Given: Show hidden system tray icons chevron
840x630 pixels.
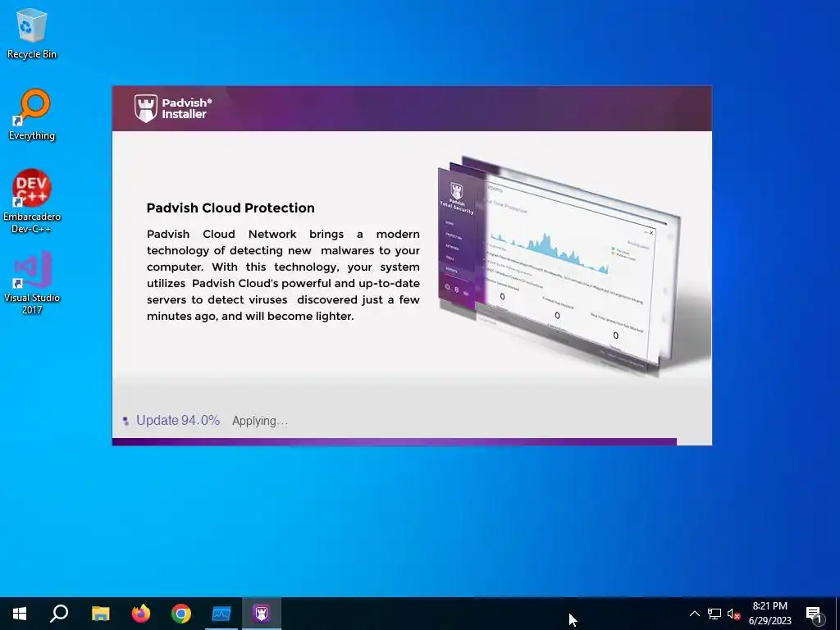Looking at the screenshot, I should pos(694,614).
